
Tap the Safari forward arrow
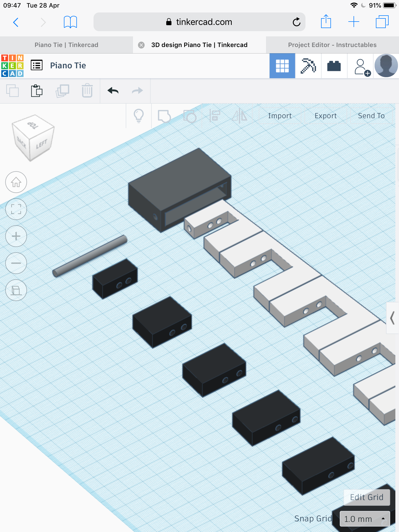point(43,22)
